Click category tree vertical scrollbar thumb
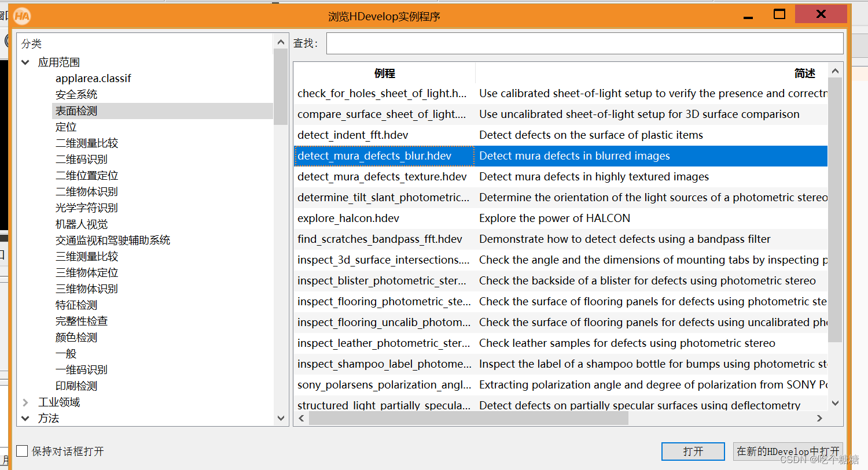This screenshot has height=470, width=868. [x=281, y=87]
